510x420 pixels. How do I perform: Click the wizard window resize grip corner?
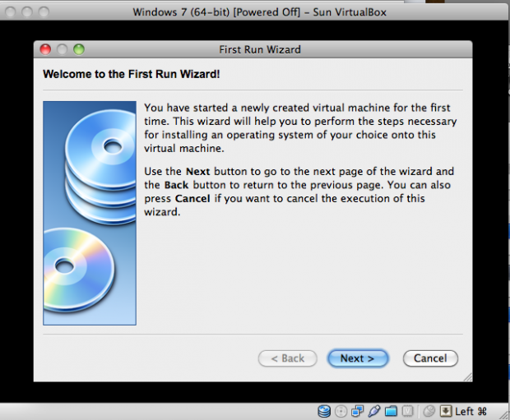[x=468, y=377]
